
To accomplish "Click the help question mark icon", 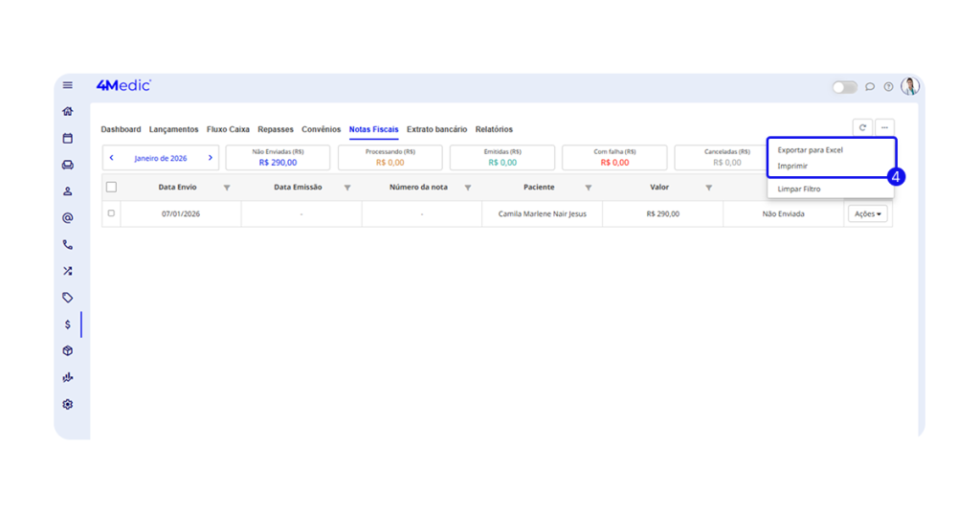I will coord(888,87).
